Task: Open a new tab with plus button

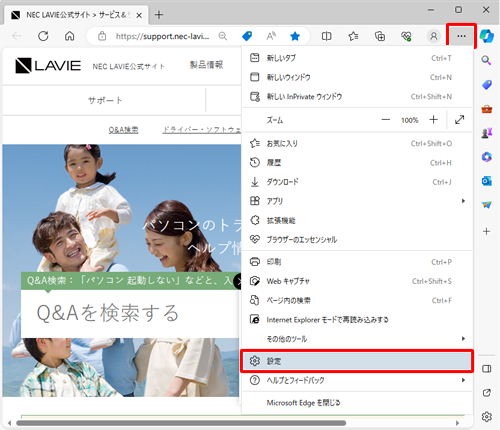Action: [x=159, y=15]
